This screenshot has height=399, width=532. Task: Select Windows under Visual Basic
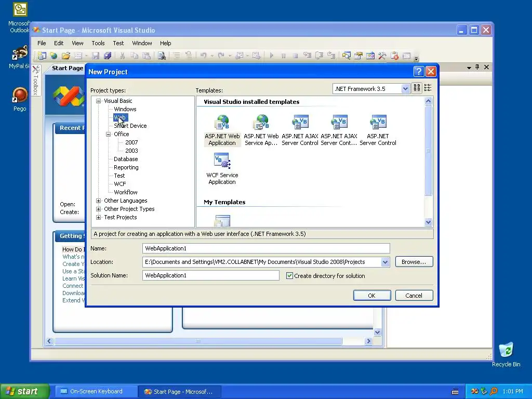click(125, 109)
